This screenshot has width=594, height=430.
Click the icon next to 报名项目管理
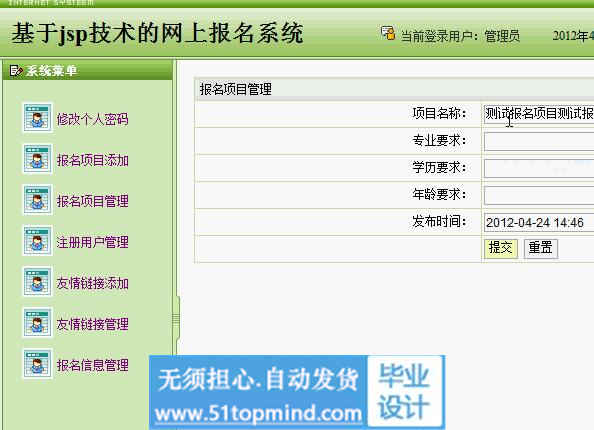(37, 200)
